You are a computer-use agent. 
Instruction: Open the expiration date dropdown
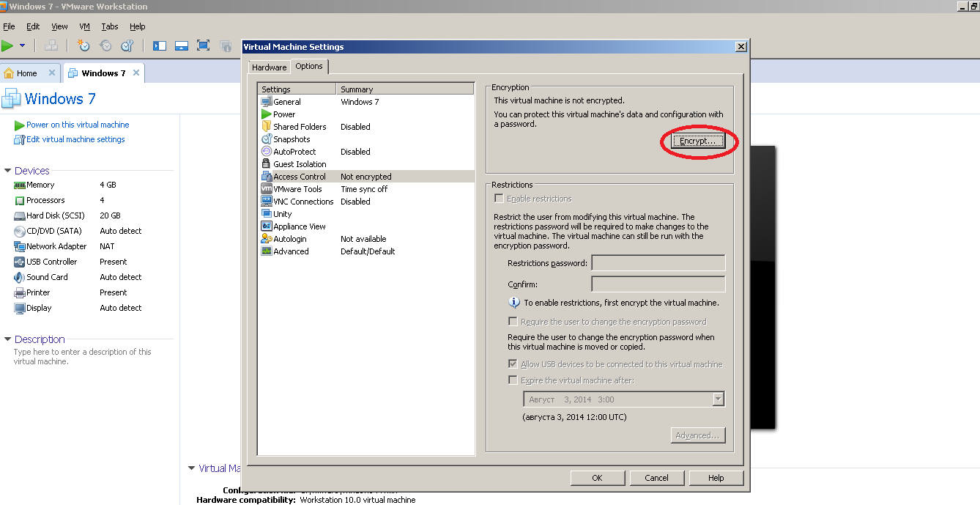click(718, 399)
